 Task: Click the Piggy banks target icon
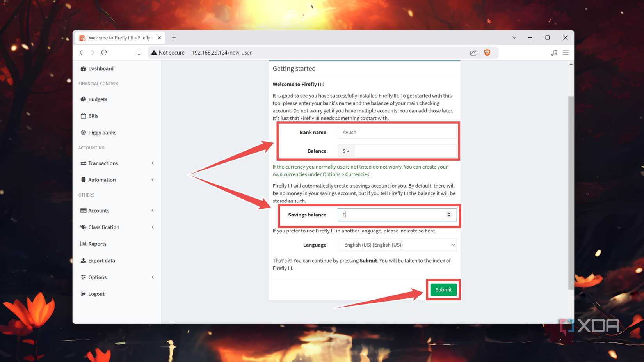(83, 132)
